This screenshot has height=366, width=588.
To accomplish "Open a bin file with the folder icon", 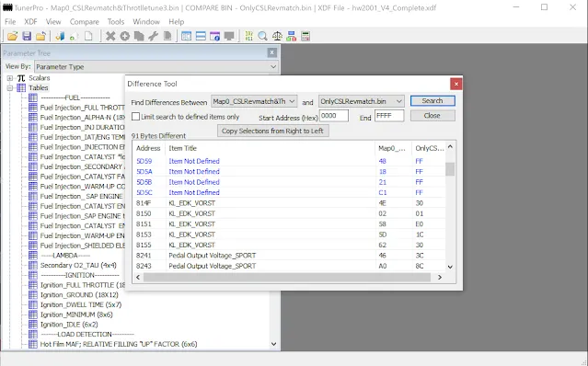I will [12, 36].
